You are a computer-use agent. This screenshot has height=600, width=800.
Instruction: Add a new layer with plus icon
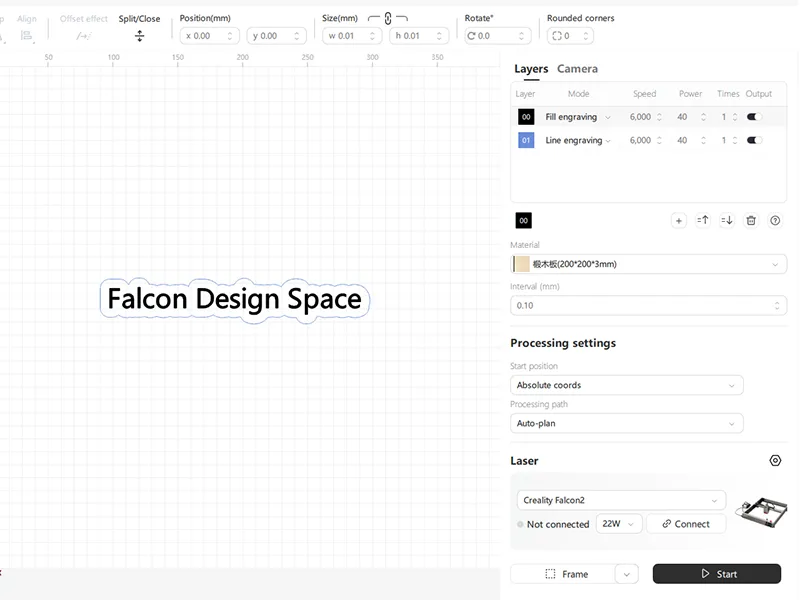point(679,220)
